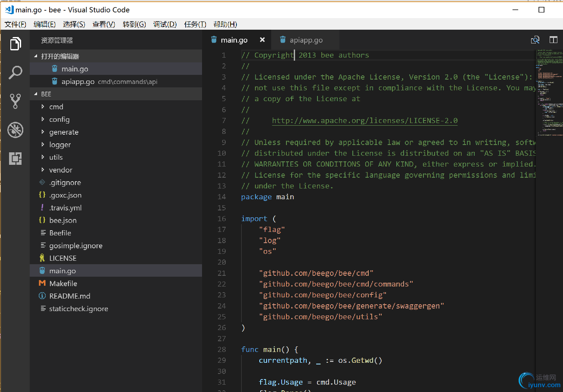The width and height of the screenshot is (563, 392).
Task: Switch to the apiapp.go tab
Action: [x=306, y=40]
